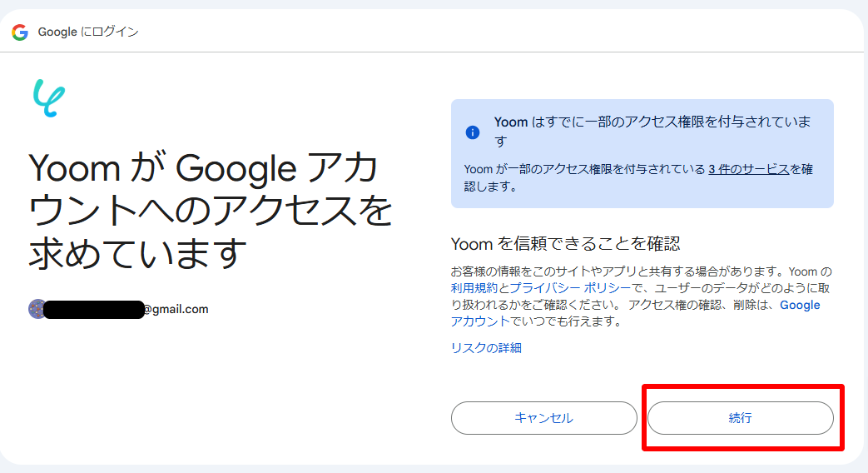Open the 利用規約 terms link

click(474, 287)
